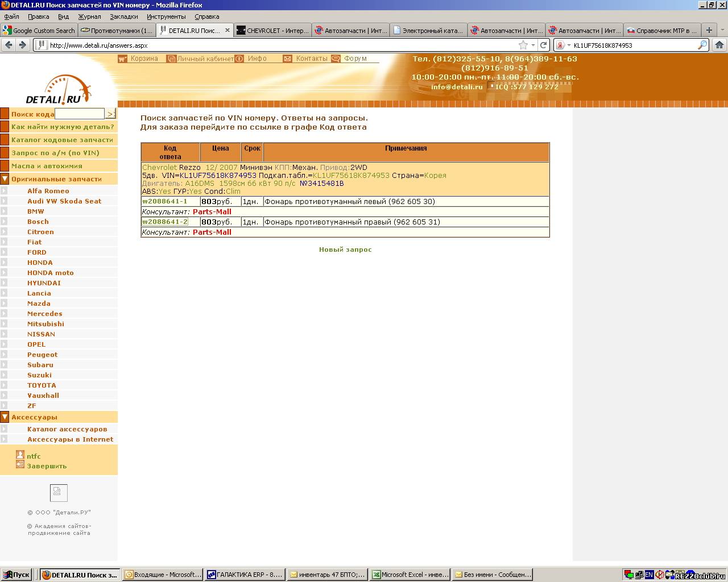Go back with the browser Back arrow

(x=9, y=45)
